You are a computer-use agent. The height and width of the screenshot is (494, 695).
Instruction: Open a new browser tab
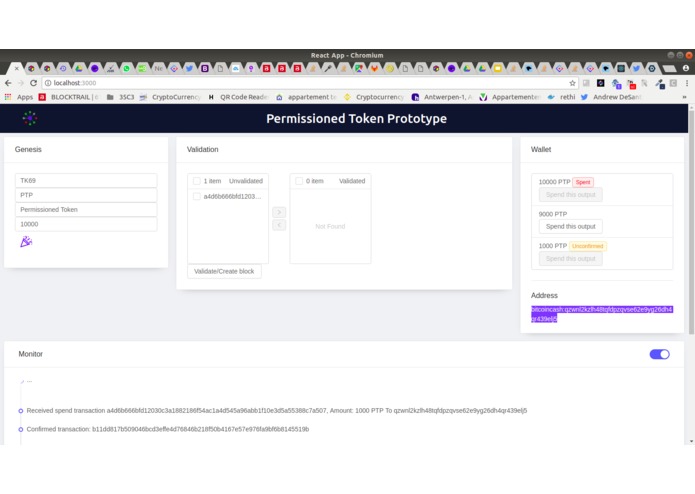670,68
